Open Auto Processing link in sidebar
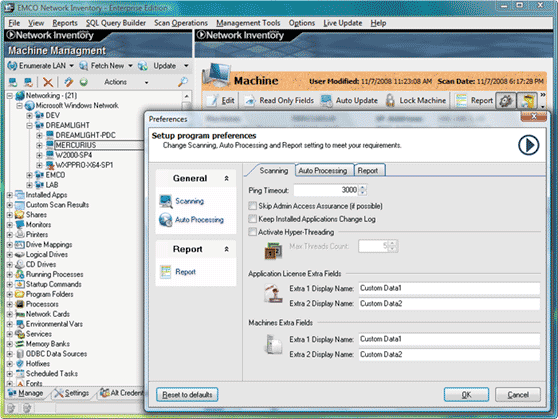 click(x=199, y=220)
